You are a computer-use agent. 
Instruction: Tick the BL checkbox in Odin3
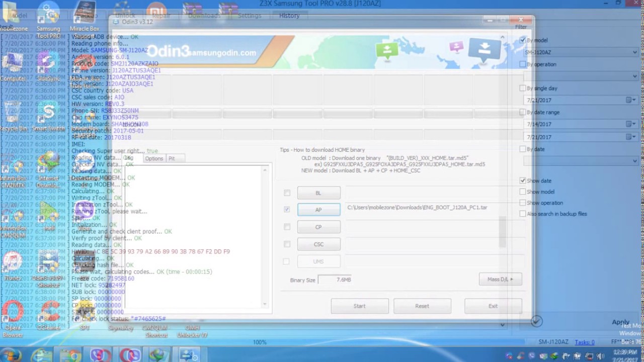click(287, 193)
